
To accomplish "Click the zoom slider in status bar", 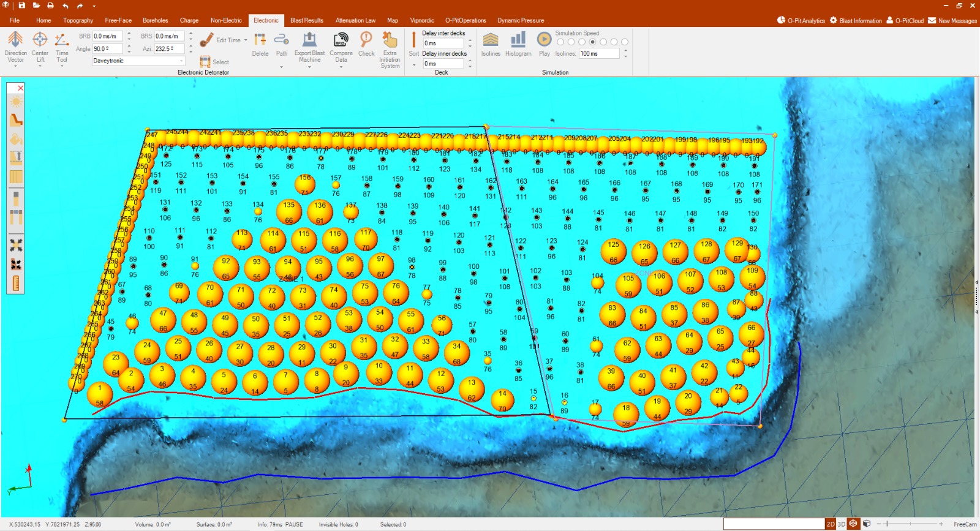I will [887, 524].
